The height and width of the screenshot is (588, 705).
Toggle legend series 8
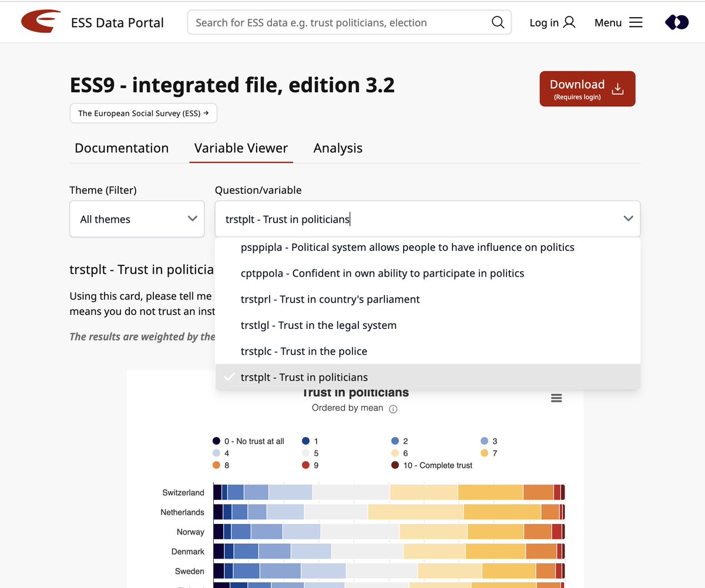point(221,465)
